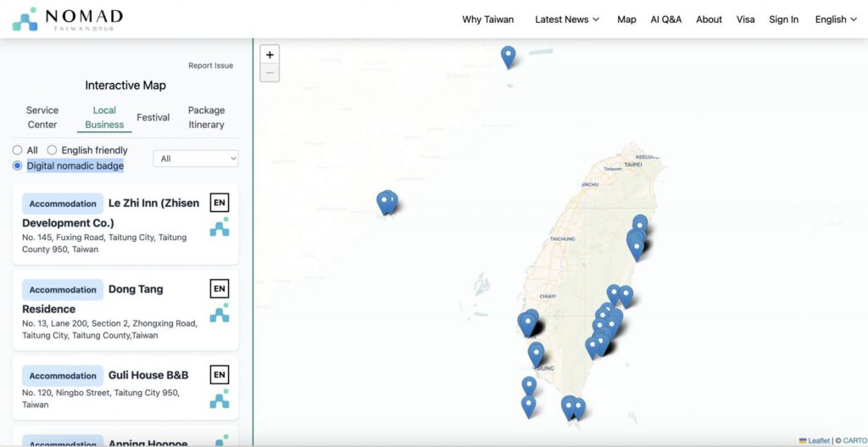Click the No. 120, Ningbo Street address text
Screen dimensions: 868x447
pos(101,399)
